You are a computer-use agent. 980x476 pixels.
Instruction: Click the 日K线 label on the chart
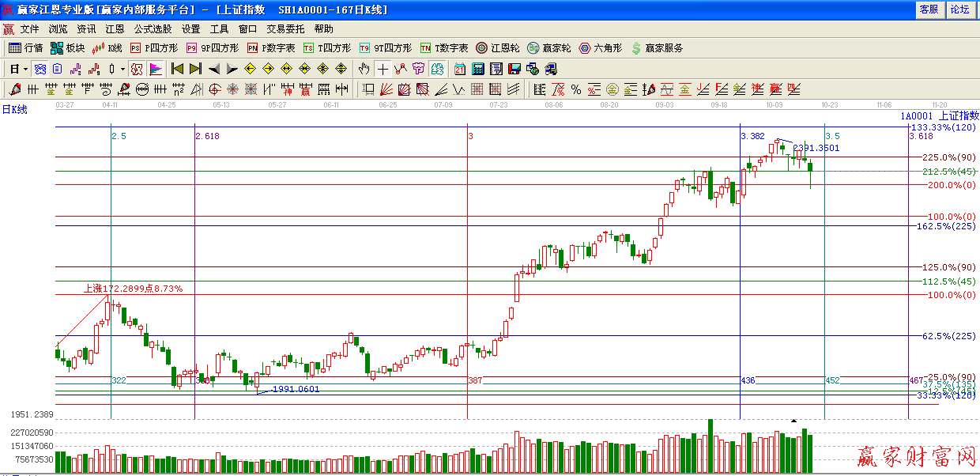(14, 110)
